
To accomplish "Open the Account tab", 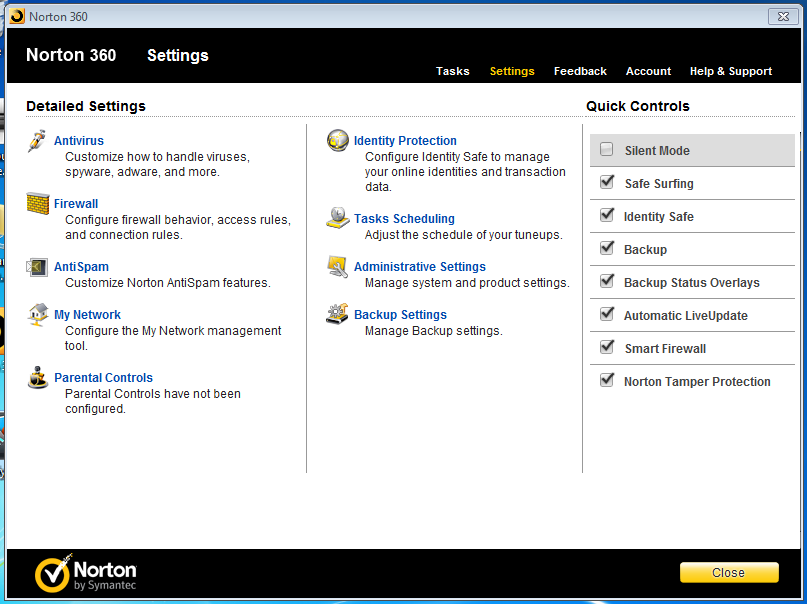I will pyautogui.click(x=648, y=71).
